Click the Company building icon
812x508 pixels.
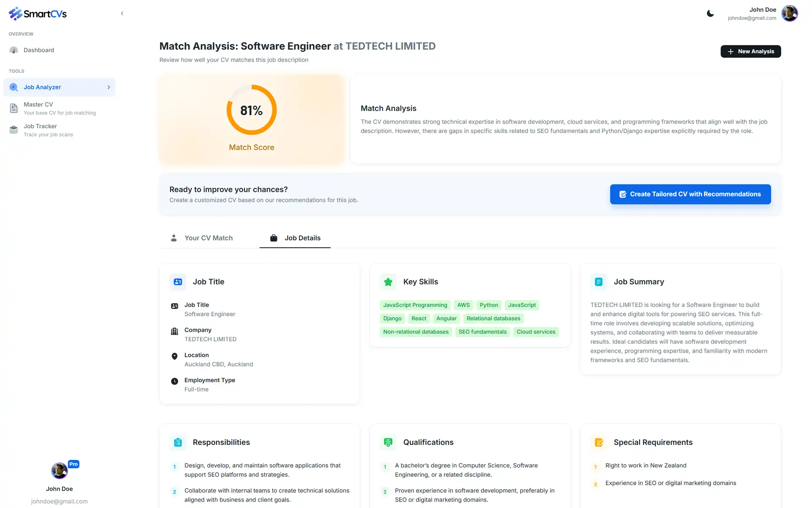(174, 331)
